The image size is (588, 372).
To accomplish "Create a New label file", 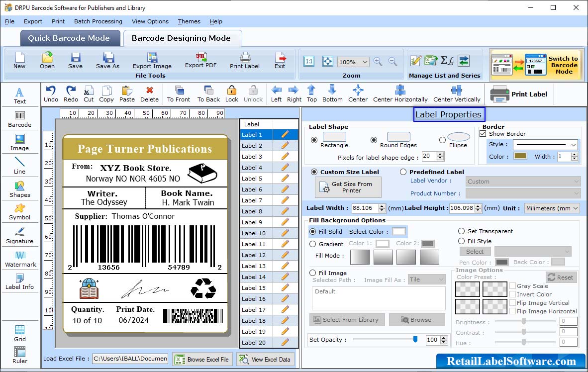I will pyautogui.click(x=19, y=61).
